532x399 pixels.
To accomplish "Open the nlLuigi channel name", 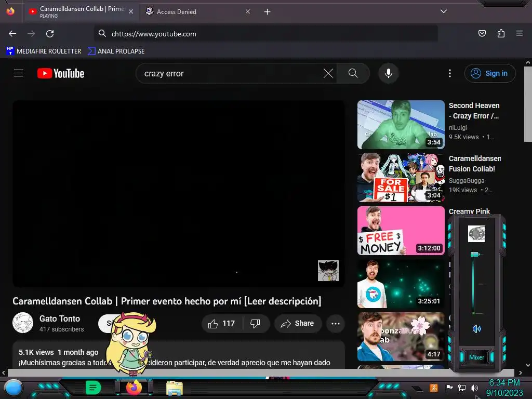I will point(458,128).
